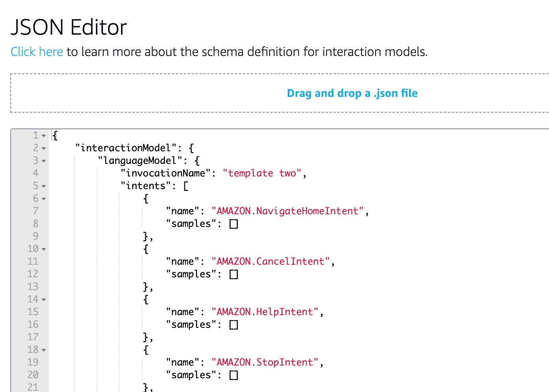Screen dimensions: 549x392
Task: Collapse the fold arrow on line 10
Action: [x=44, y=249]
